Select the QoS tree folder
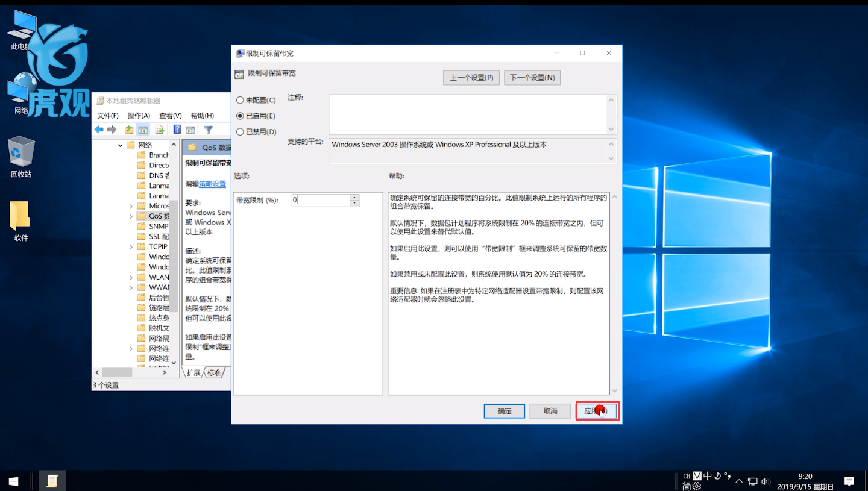 tap(153, 216)
